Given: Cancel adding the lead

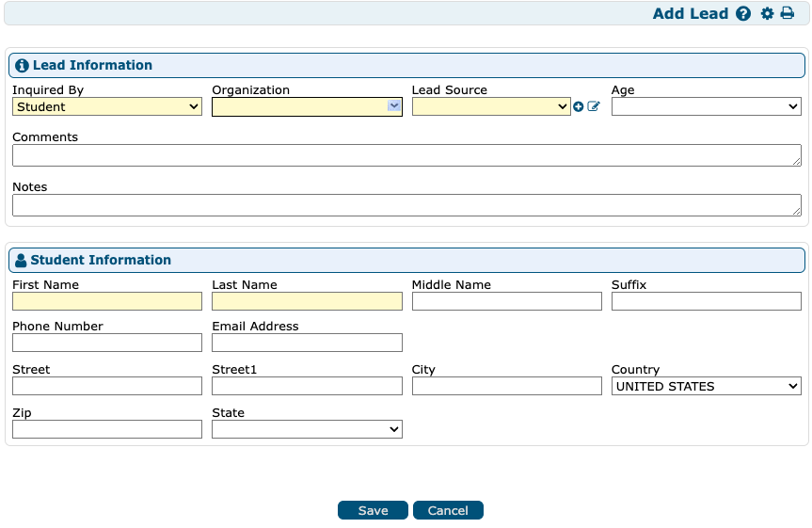Looking at the screenshot, I should pyautogui.click(x=448, y=510).
